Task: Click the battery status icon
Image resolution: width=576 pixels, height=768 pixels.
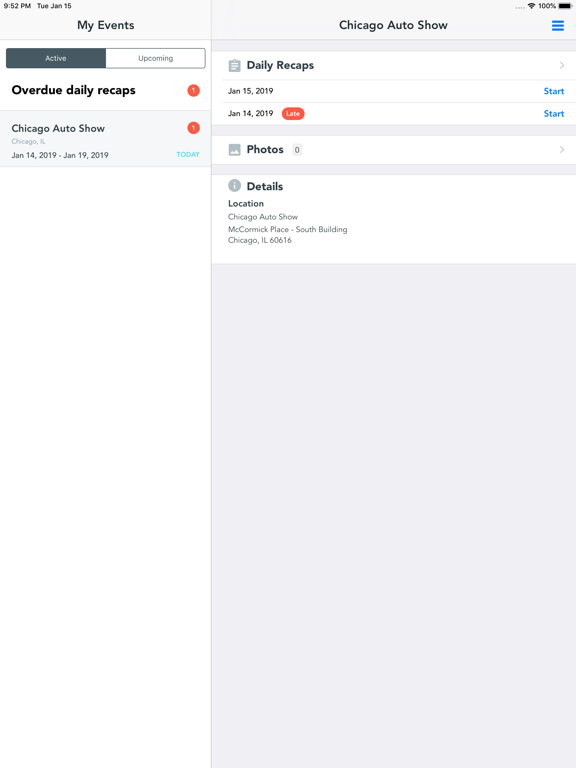Action: pyautogui.click(x=565, y=6)
